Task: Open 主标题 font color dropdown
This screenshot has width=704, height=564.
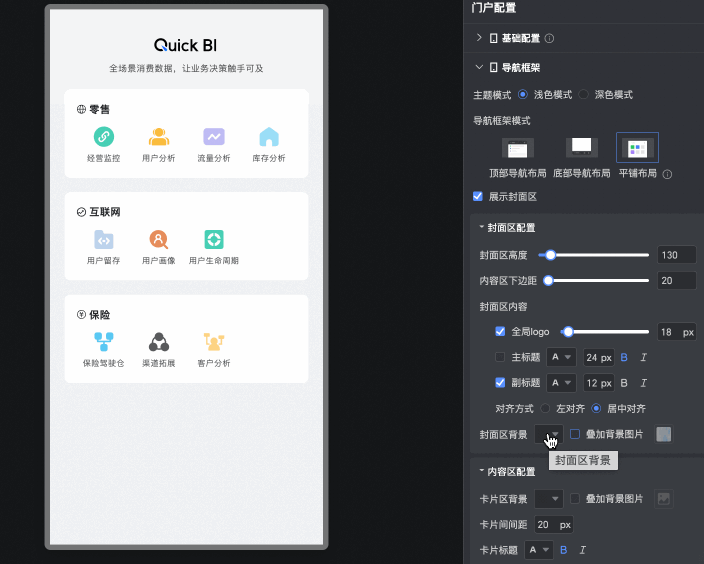Action: pos(561,357)
